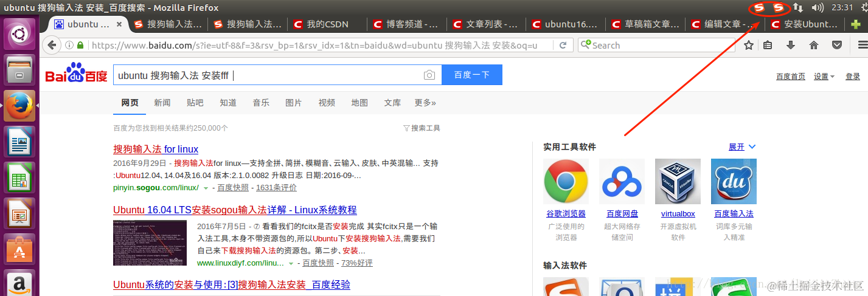Select the 文库 search category
The width and height of the screenshot is (868, 296).
392,103
